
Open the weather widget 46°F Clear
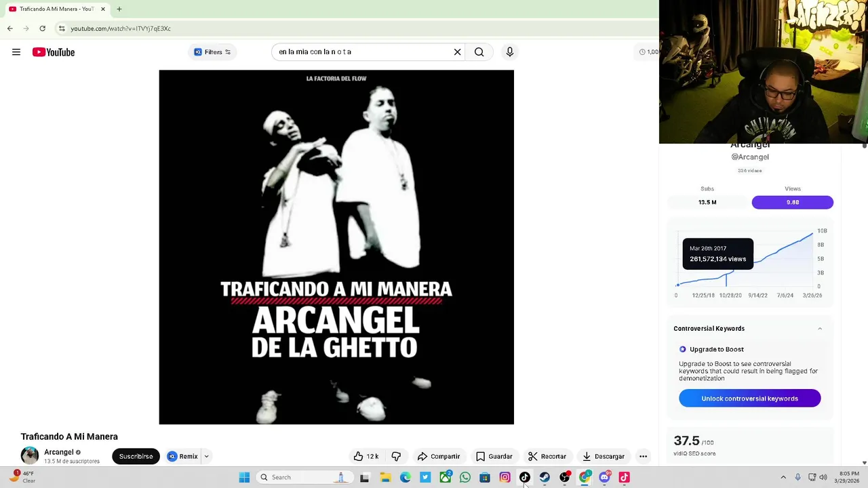(x=20, y=477)
